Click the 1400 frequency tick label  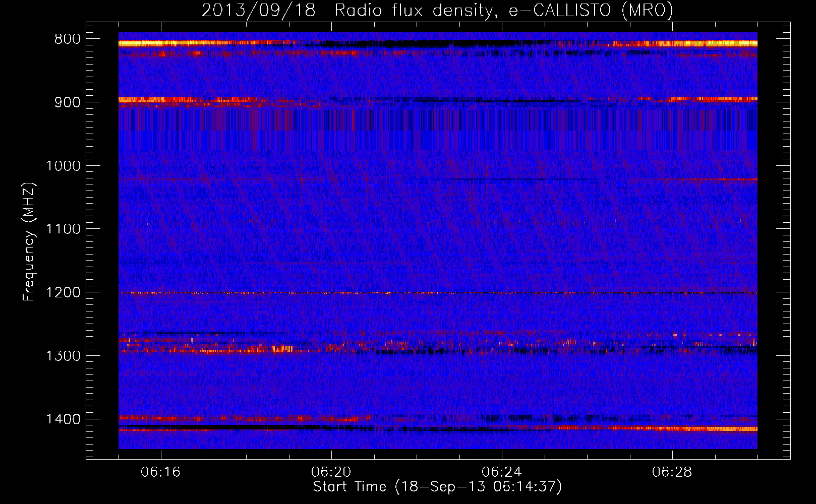click(63, 419)
